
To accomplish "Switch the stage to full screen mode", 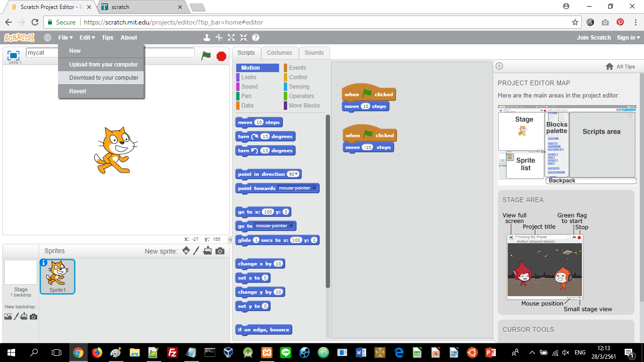I will (13, 55).
